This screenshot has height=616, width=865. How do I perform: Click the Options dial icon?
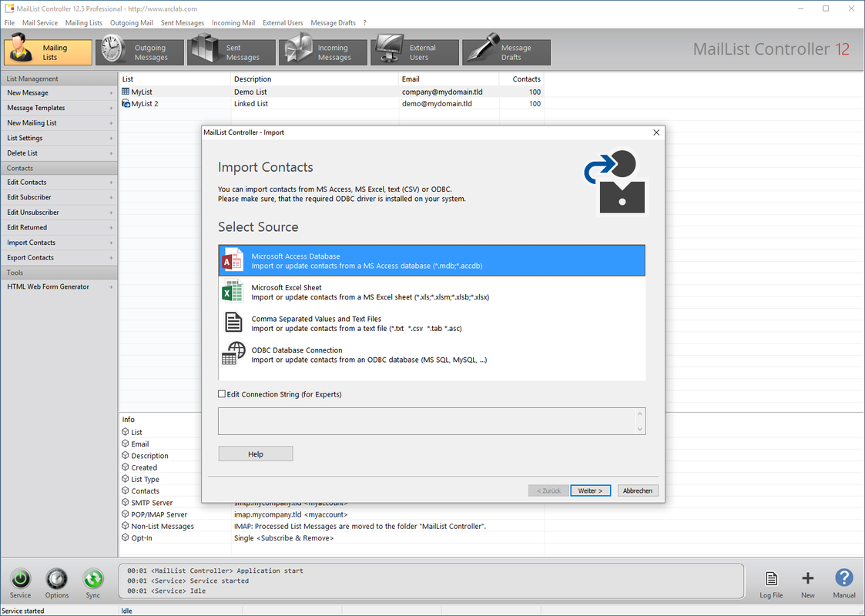(56, 578)
